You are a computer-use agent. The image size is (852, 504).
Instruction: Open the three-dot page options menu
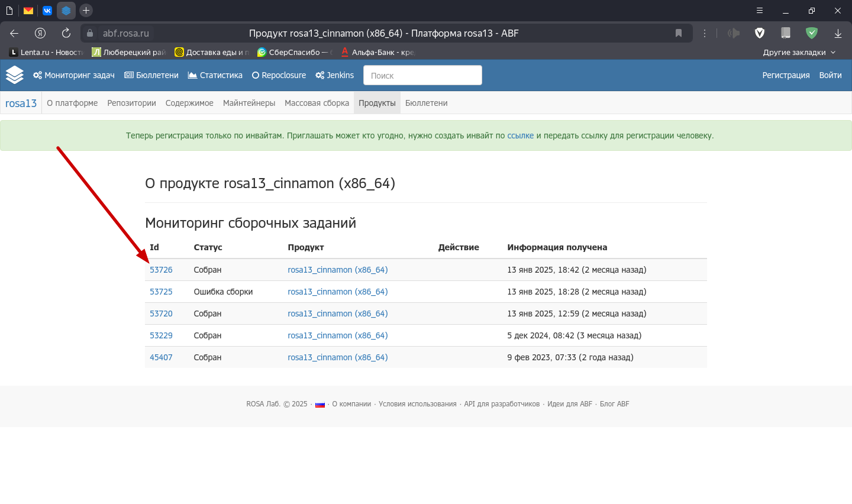pos(705,33)
